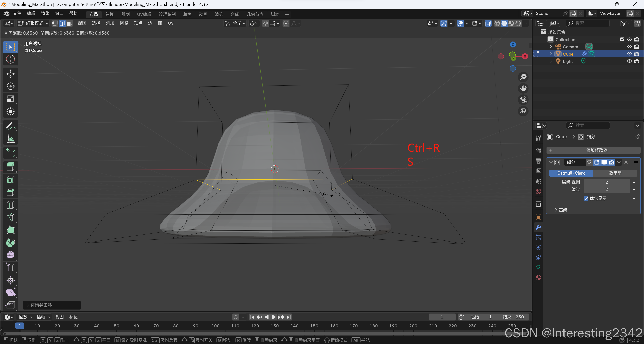
Task: Select the Rotate tool icon
Action: click(x=10, y=86)
